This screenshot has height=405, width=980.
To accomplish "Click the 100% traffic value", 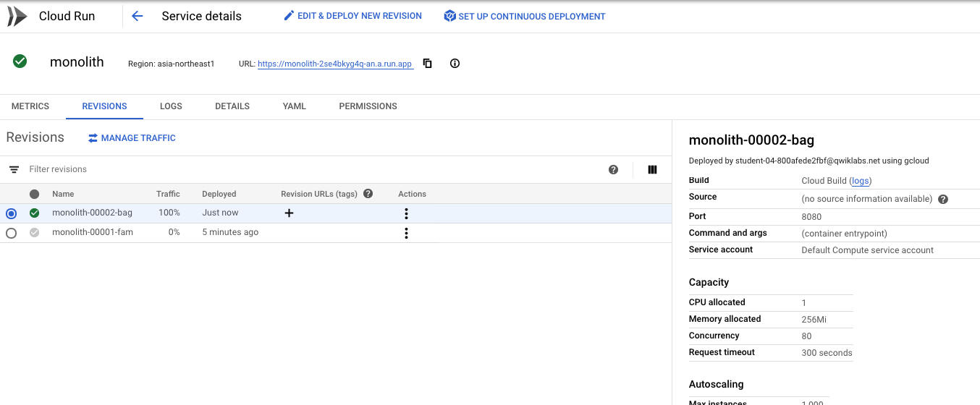I will coord(169,213).
